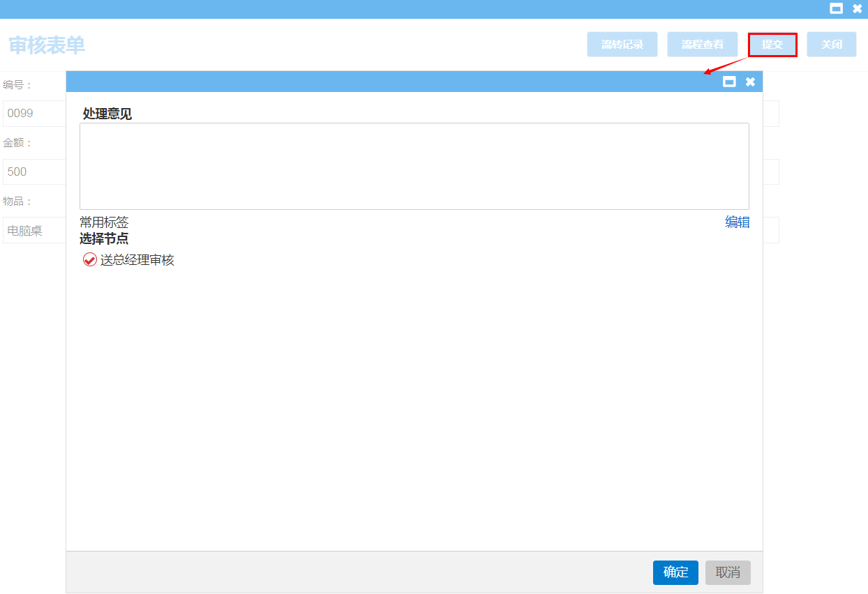
Task: Click the 物品 field showing 电脑桌
Action: (33, 230)
